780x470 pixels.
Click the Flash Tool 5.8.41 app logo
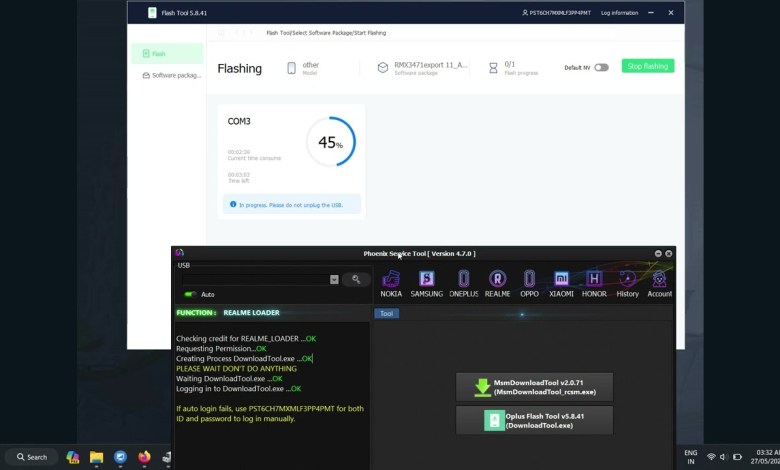[x=152, y=13]
